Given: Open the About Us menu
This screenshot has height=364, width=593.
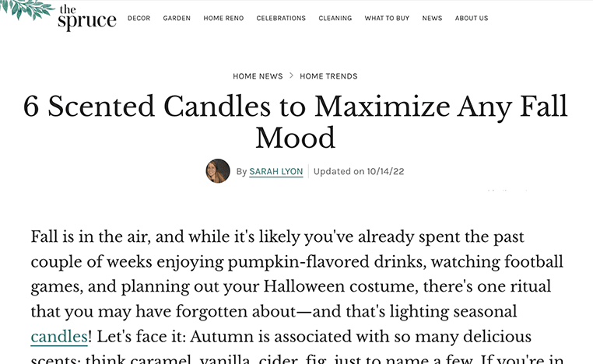Looking at the screenshot, I should click(x=472, y=18).
